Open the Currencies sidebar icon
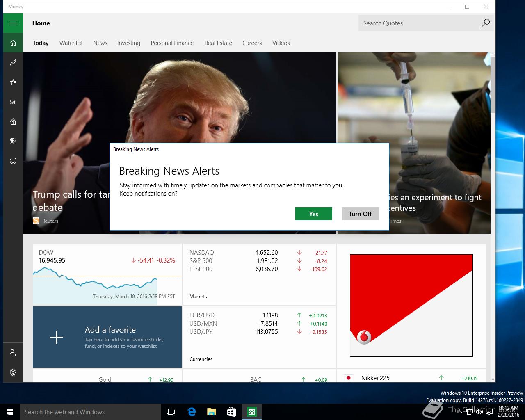Screen dimensions: 525x420 pyautogui.click(x=13, y=102)
